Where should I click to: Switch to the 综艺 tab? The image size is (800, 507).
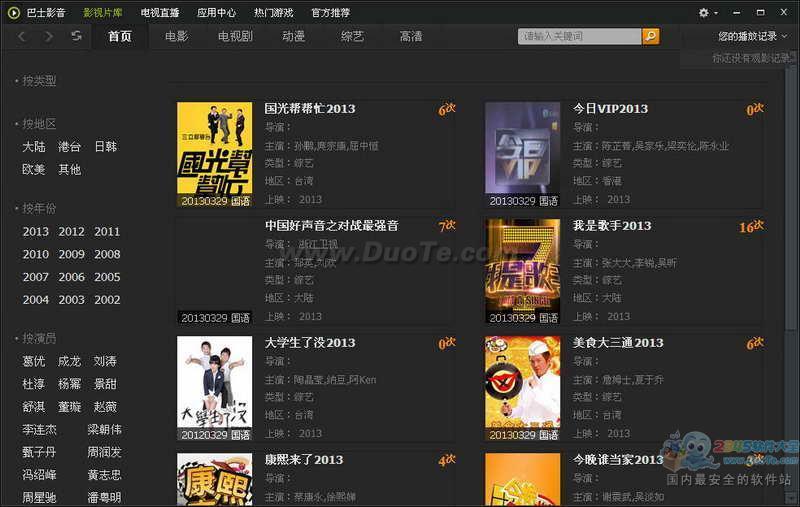click(x=352, y=36)
